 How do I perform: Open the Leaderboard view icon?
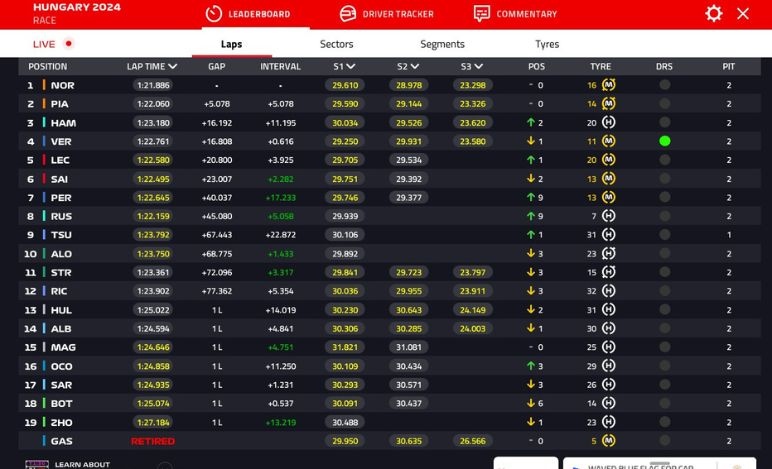click(213, 14)
